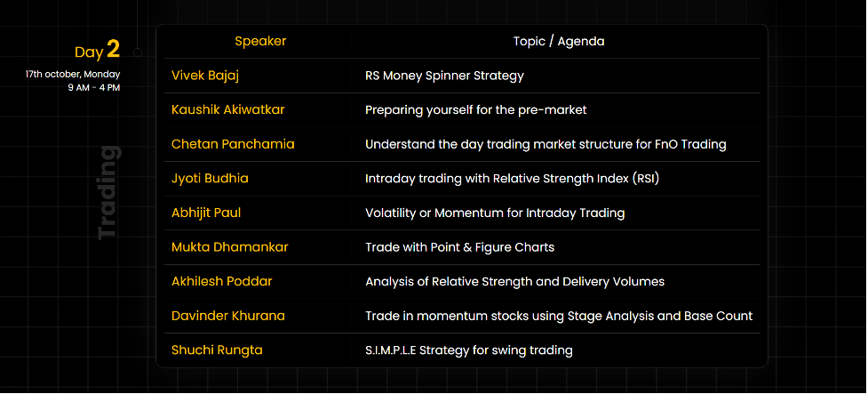Click the vertical Trading section label
868x394 pixels.
point(108,192)
